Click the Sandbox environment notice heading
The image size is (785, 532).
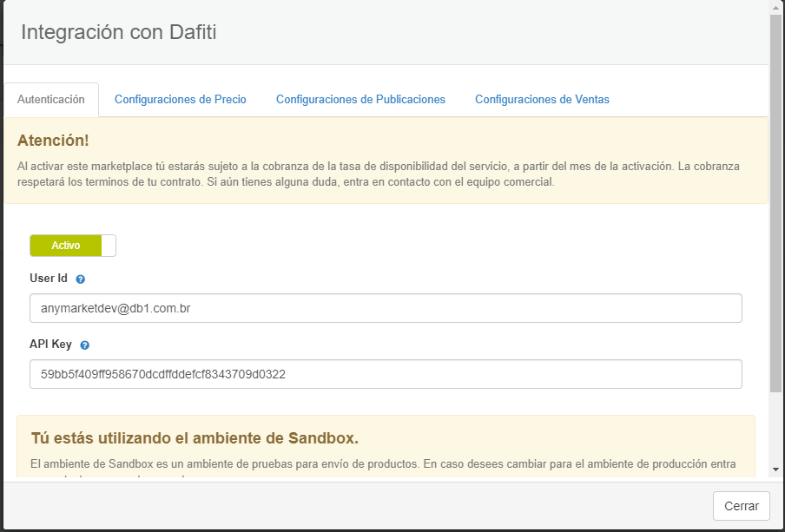tap(195, 438)
